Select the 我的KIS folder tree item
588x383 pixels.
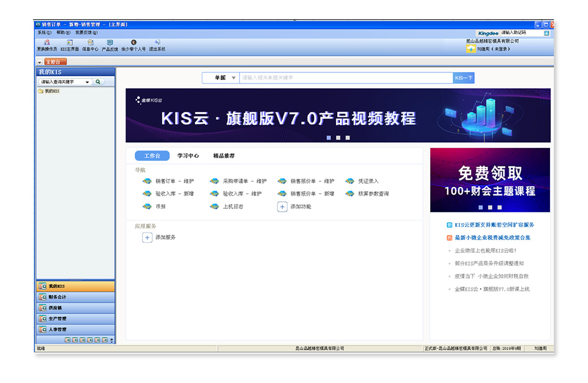point(51,91)
